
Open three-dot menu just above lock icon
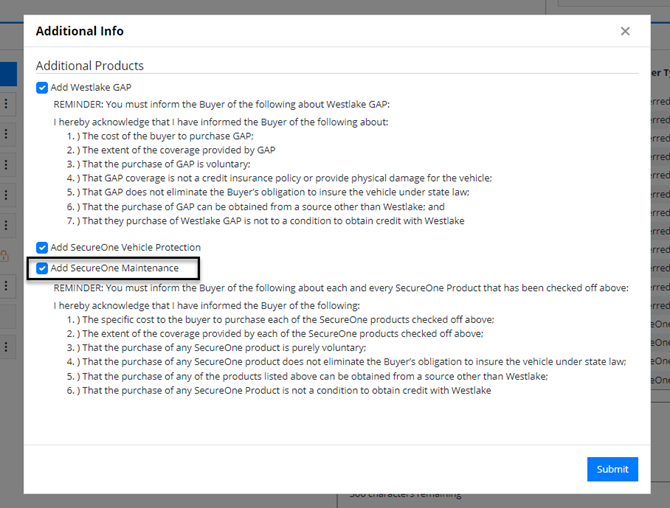tap(6, 225)
